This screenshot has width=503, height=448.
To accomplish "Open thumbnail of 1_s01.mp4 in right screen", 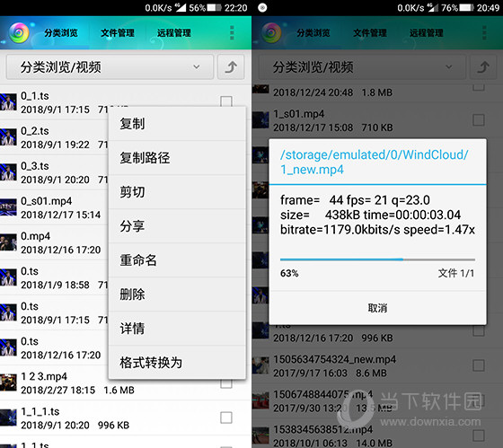I will 260,120.
